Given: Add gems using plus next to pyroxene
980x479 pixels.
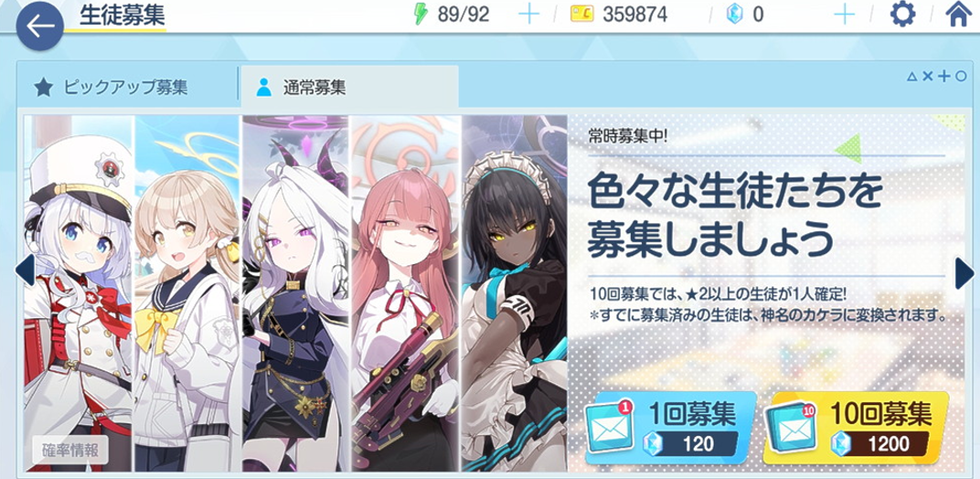Looking at the screenshot, I should (845, 14).
